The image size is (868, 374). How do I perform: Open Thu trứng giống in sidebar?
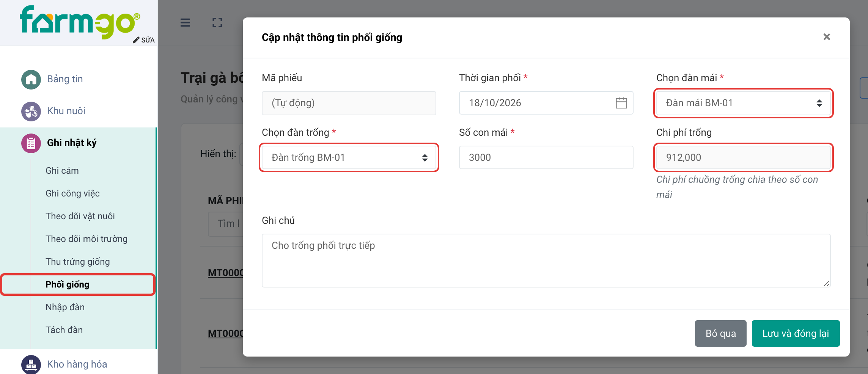click(x=78, y=262)
